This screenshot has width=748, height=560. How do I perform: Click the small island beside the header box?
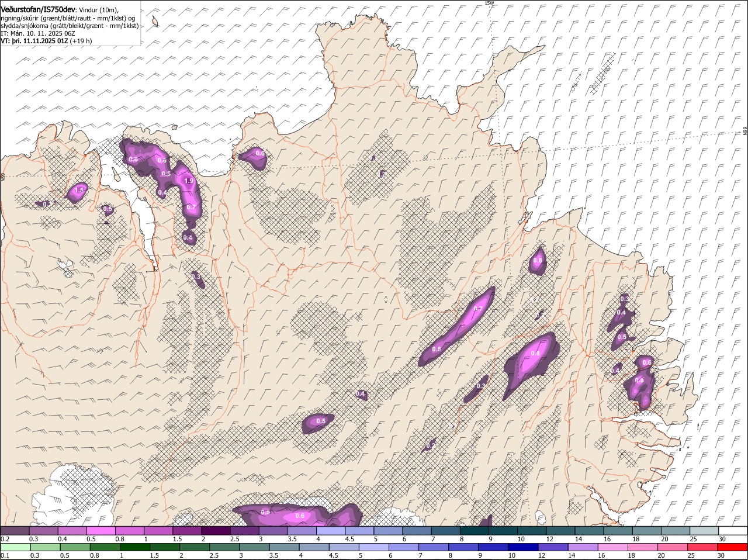pos(155,22)
